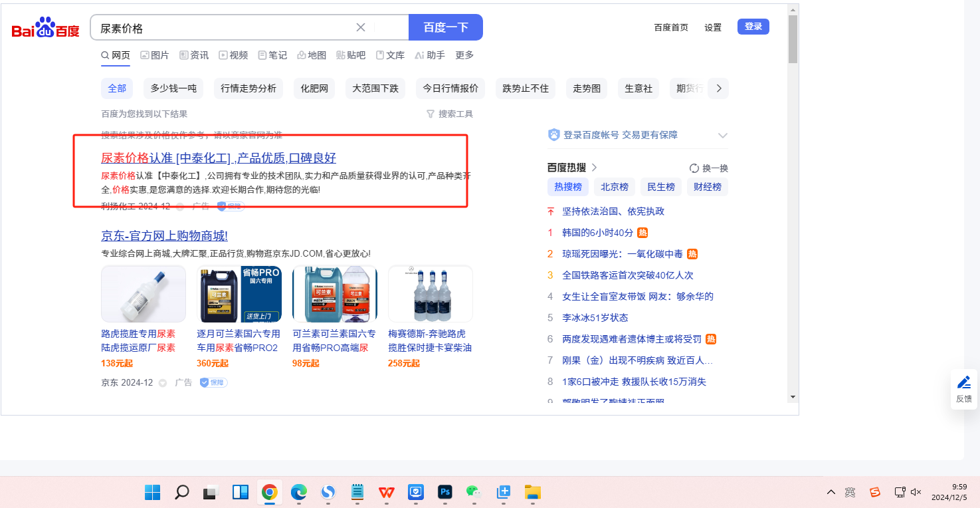Image resolution: width=980 pixels, height=508 pixels.
Task: Open the 更多 search categories menu
Action: [x=464, y=55]
